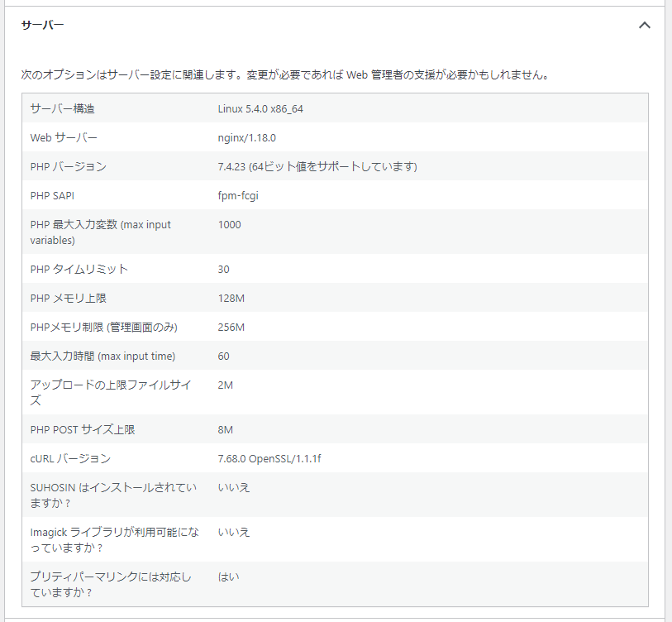672x622 pixels.
Task: Select the Web サーバー row label
Action: click(x=64, y=137)
